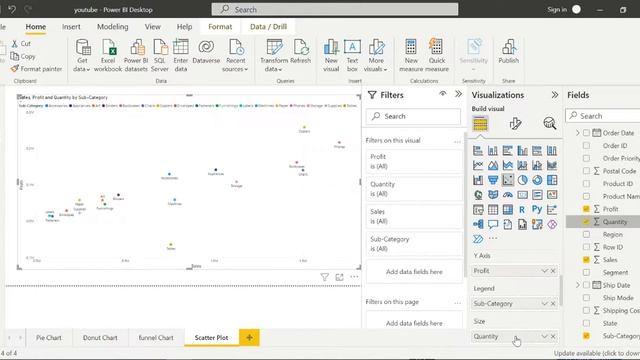Select the KPI visual icon
Image resolution: width=640 pixels, height=360 pixels.
click(551, 195)
